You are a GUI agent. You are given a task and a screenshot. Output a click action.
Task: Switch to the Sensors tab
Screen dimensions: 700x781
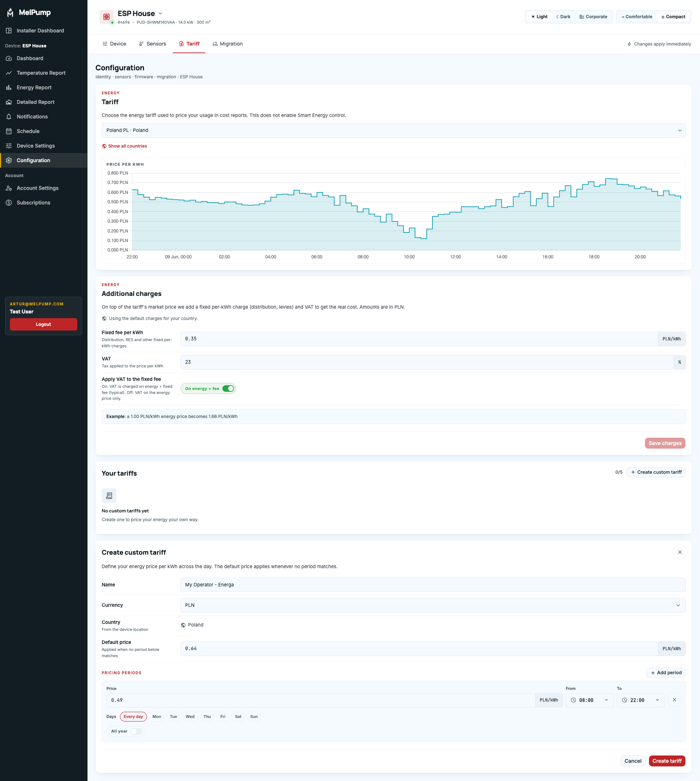coord(153,44)
